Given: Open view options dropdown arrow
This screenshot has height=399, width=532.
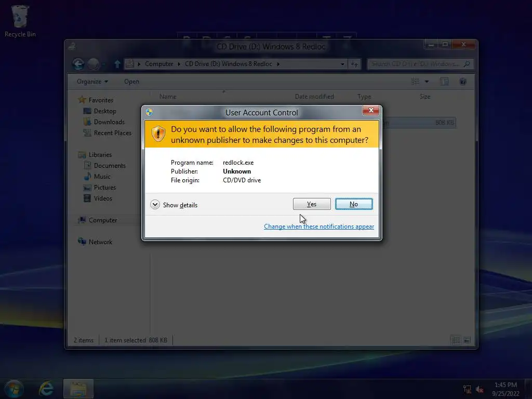Looking at the screenshot, I should [427, 82].
